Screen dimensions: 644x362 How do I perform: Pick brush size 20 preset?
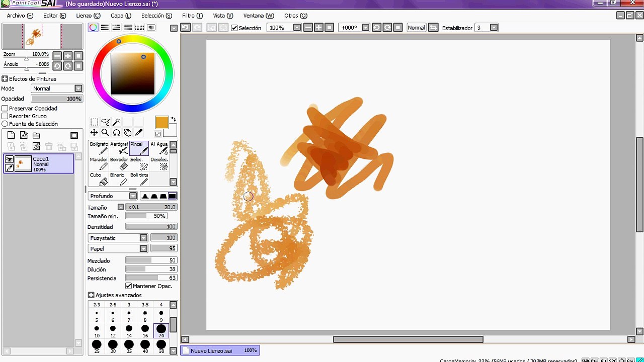coord(161,331)
